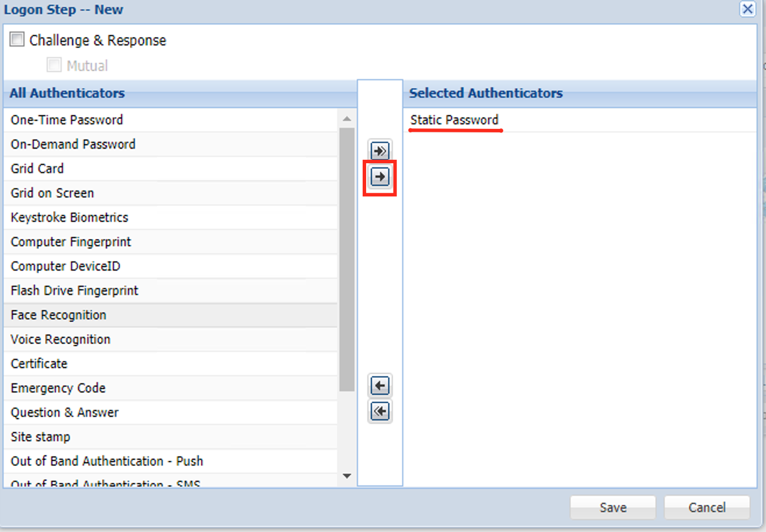766x532 pixels.
Task: Select Face Recognition in All Authenticators
Action: [59, 315]
